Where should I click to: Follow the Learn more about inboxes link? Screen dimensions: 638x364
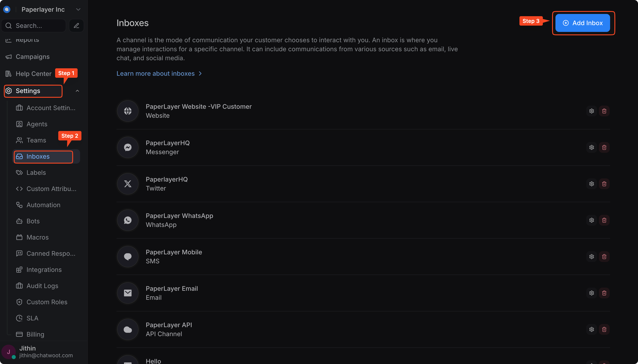pyautogui.click(x=159, y=73)
